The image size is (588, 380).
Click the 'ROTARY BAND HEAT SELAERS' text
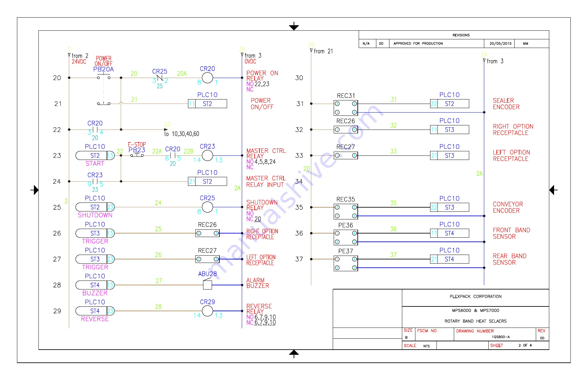(476, 321)
